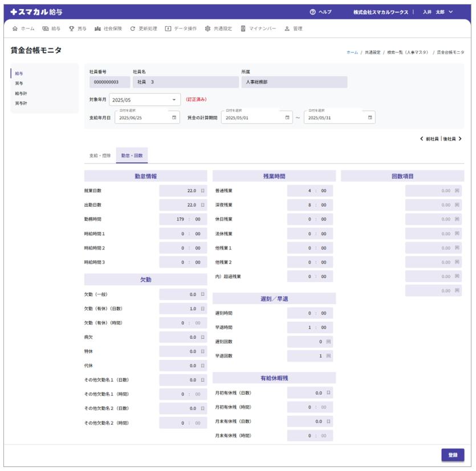476x471 pixels.
Task: Open the user menu for 入井 太郎
Action: click(438, 12)
